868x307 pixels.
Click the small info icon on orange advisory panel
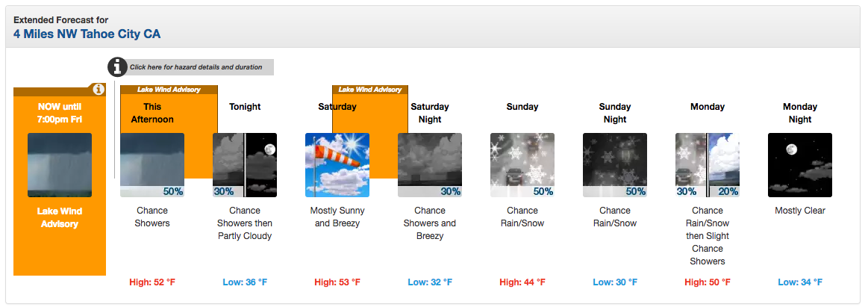point(98,89)
